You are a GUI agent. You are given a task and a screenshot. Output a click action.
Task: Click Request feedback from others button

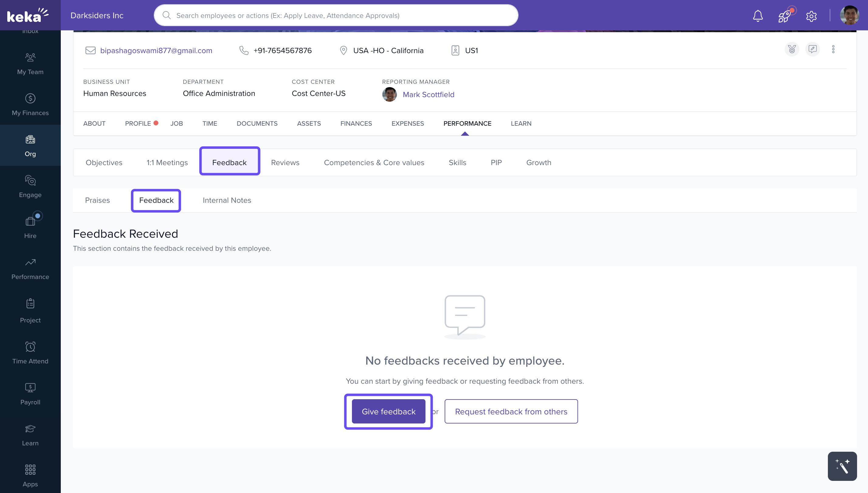click(x=511, y=411)
